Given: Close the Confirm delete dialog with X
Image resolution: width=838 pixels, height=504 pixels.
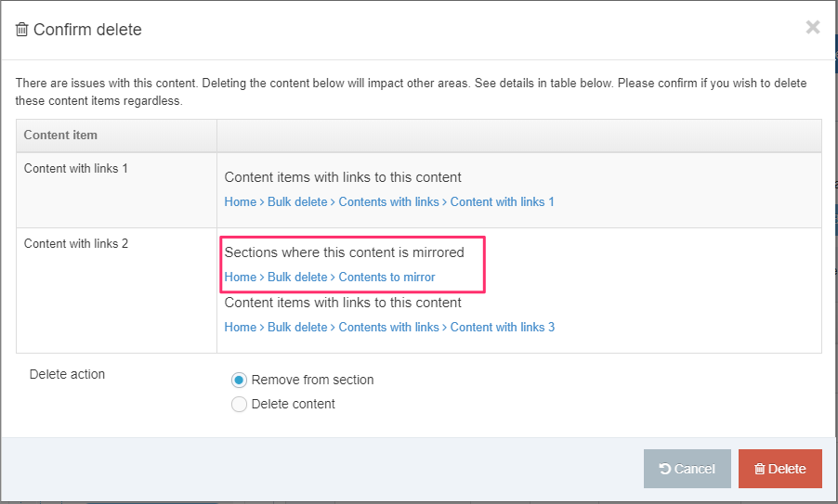Looking at the screenshot, I should point(813,27).
